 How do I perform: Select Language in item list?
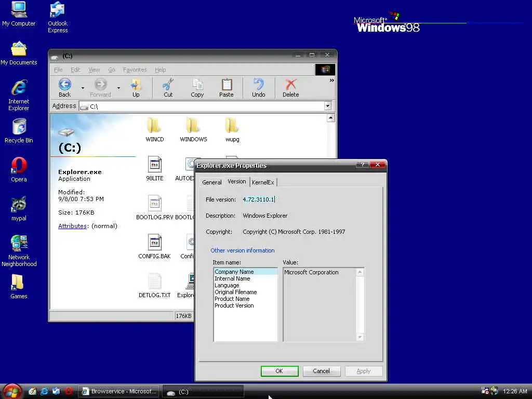245,285
